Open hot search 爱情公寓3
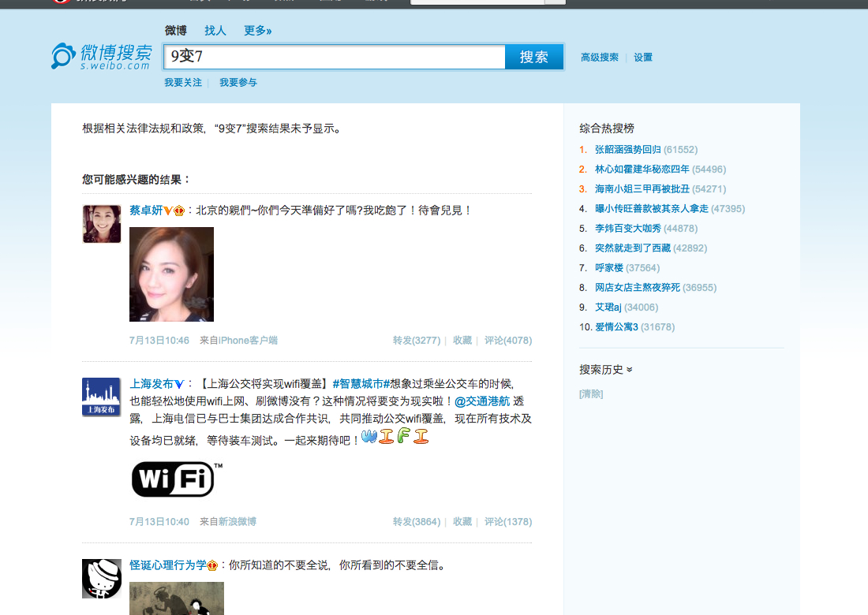The width and height of the screenshot is (868, 615). 617,327
